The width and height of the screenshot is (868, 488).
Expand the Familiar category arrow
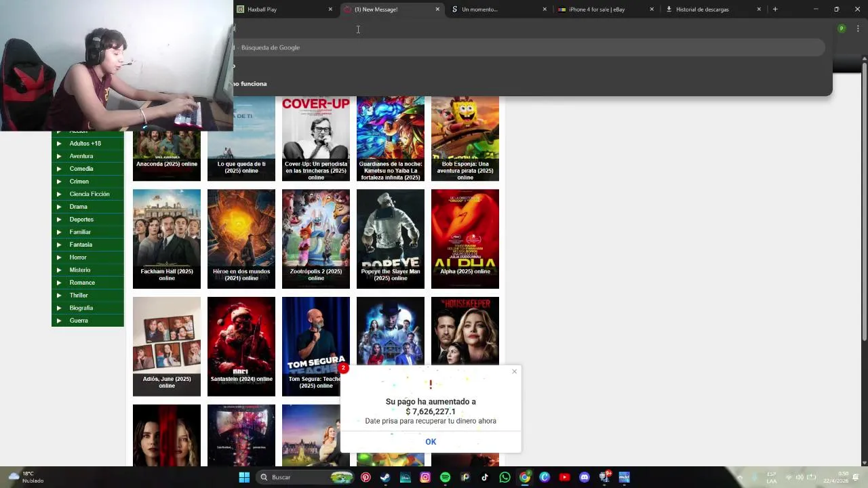(59, 232)
